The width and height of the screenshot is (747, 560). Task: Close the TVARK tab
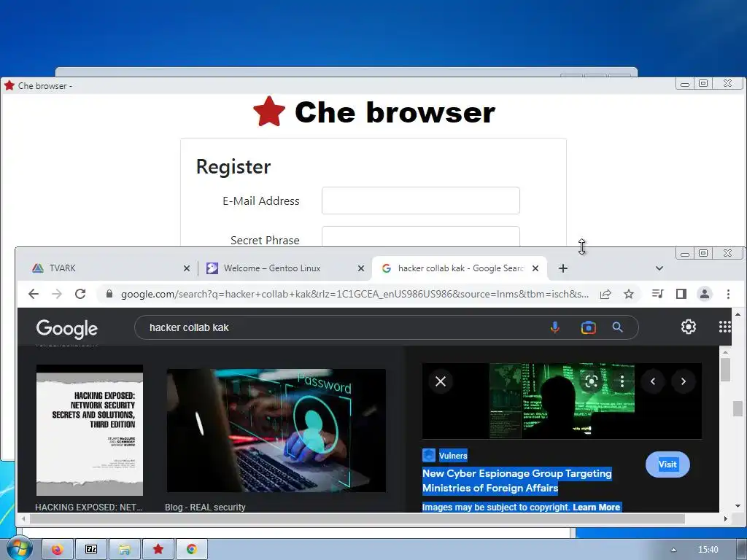coord(187,268)
